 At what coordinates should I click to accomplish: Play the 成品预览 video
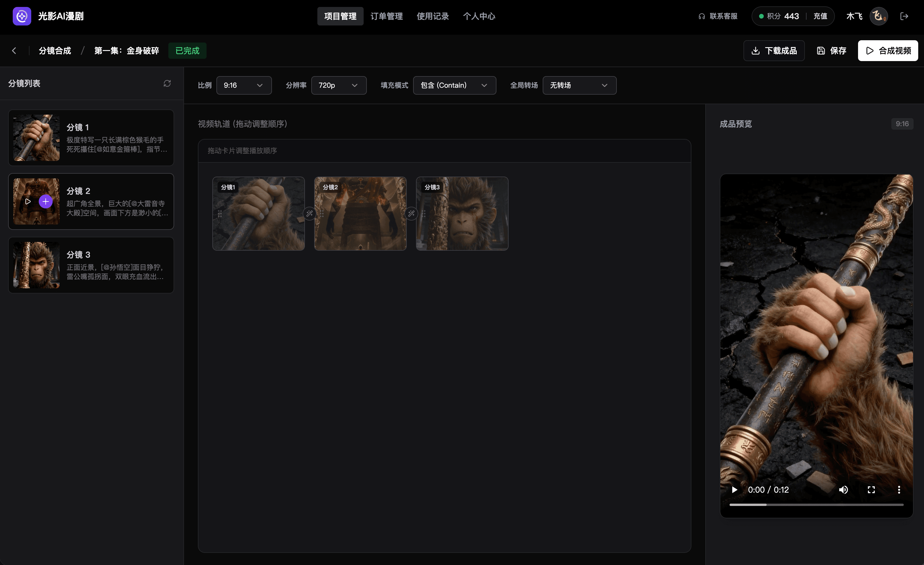tap(734, 489)
